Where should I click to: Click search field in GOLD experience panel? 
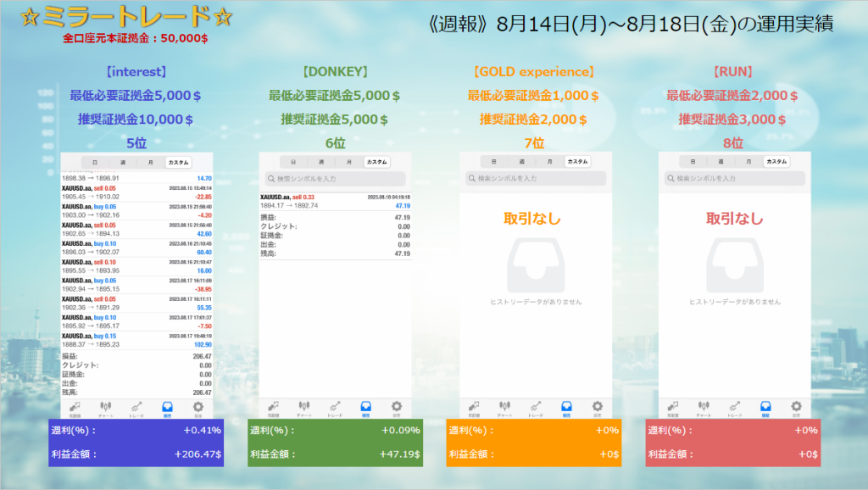click(536, 179)
